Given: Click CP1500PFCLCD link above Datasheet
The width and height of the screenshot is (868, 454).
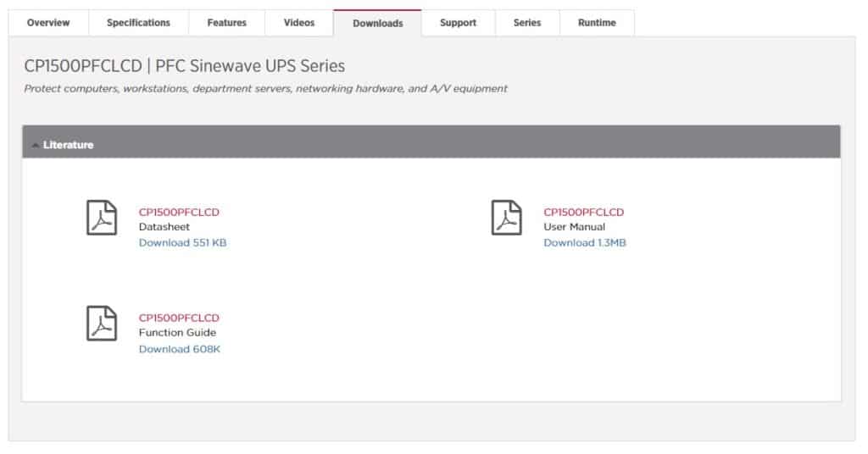Looking at the screenshot, I should click(x=179, y=212).
